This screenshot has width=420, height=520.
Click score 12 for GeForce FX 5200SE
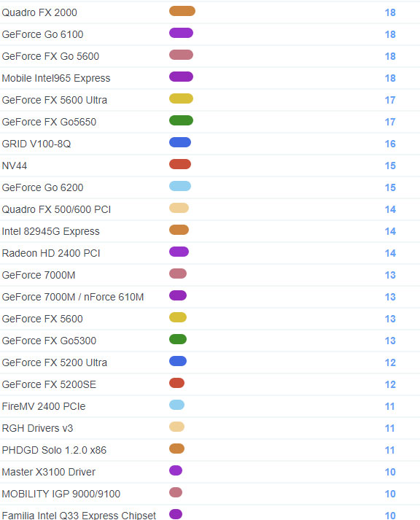pos(390,384)
